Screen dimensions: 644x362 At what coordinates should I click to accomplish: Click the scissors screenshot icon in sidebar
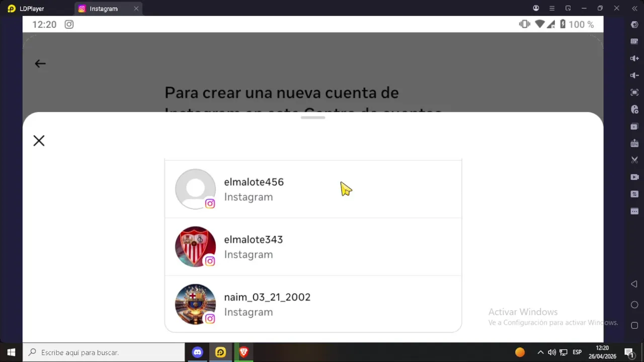(x=634, y=160)
